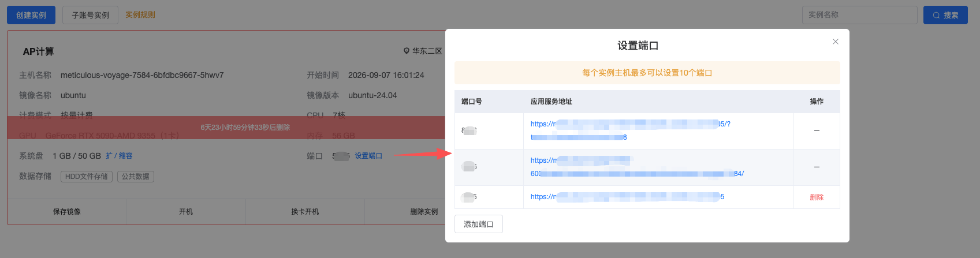Click the 添加端口 button
The width and height of the screenshot is (980, 258).
479,224
